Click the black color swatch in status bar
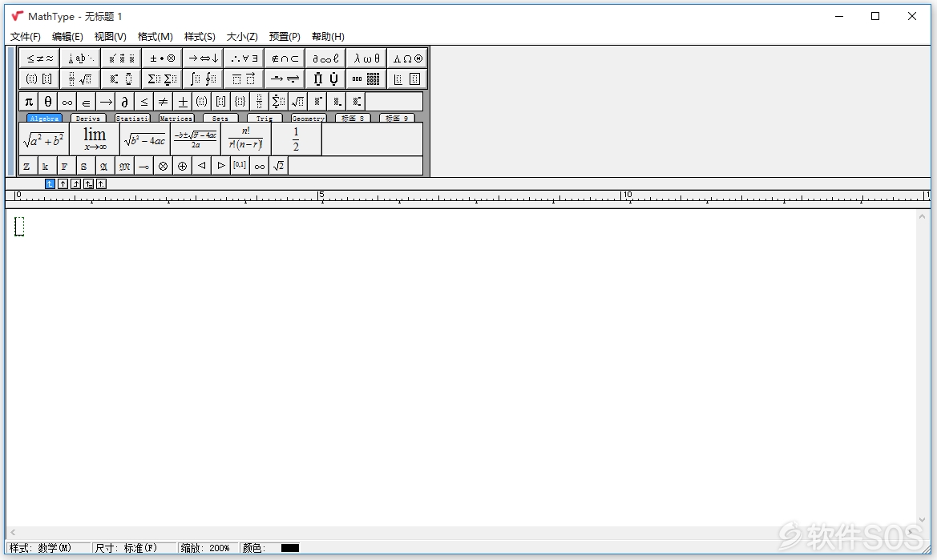Screen dimensions: 937x560 (290, 548)
